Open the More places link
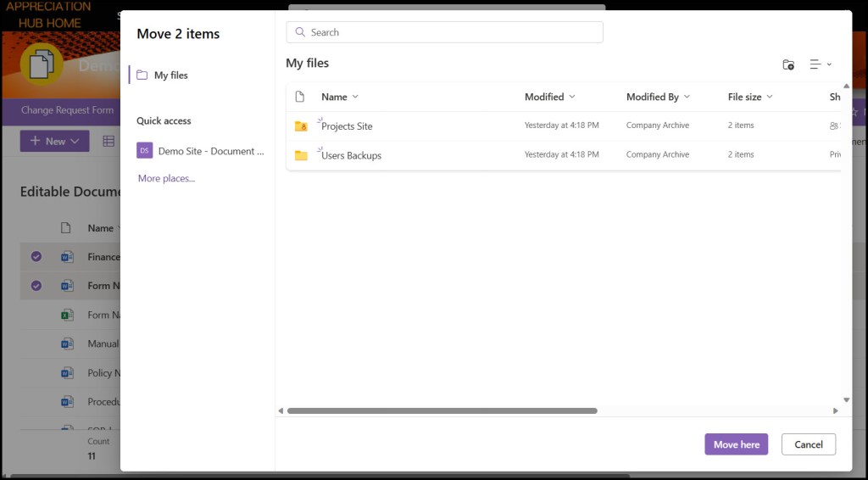The image size is (868, 480). point(166,178)
